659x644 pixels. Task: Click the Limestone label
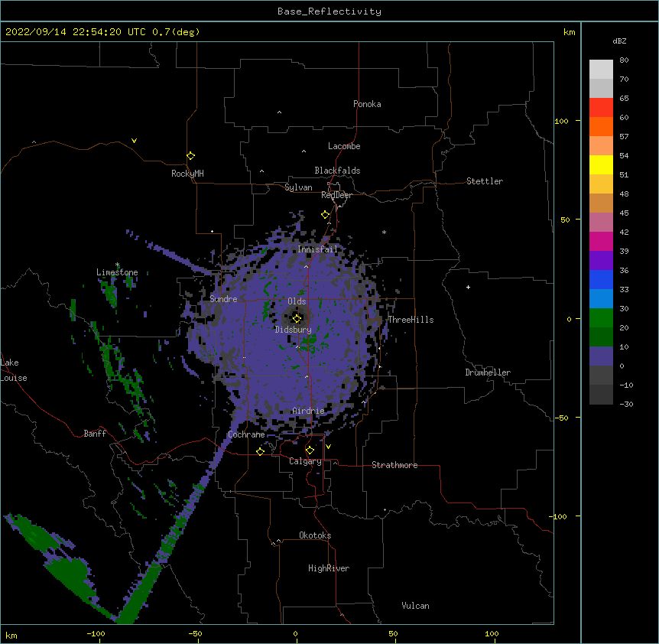tap(117, 272)
